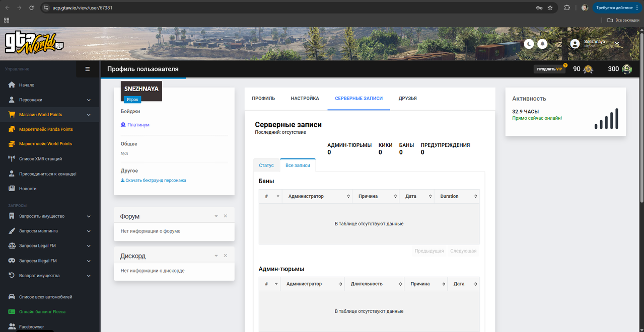644x332 pixels.
Task: Click the Следующая pagination button
Action: [463, 251]
